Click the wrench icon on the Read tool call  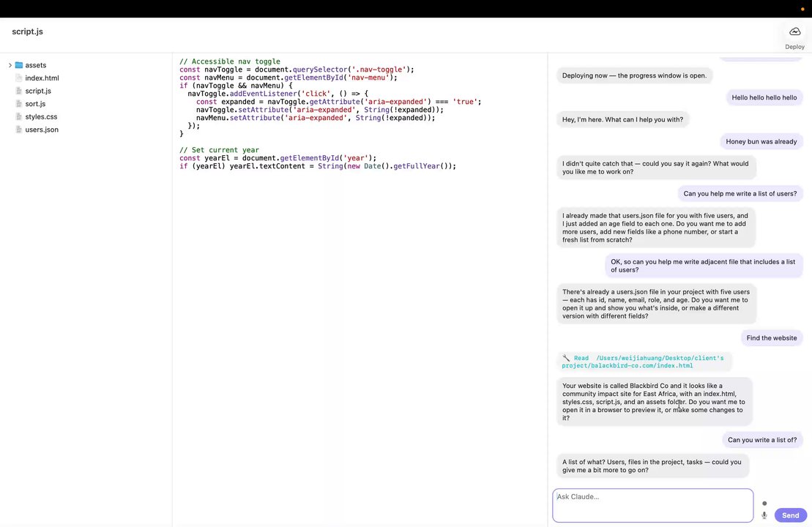click(x=566, y=358)
